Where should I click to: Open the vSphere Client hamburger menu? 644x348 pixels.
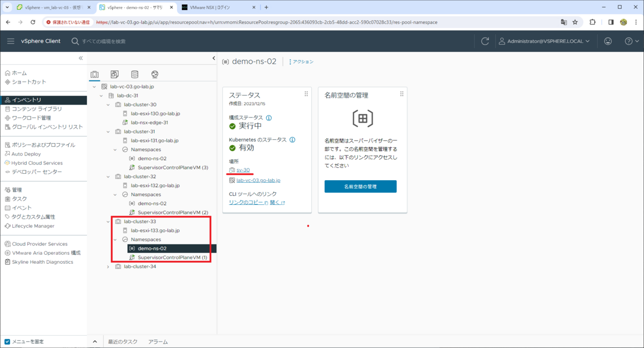(11, 41)
